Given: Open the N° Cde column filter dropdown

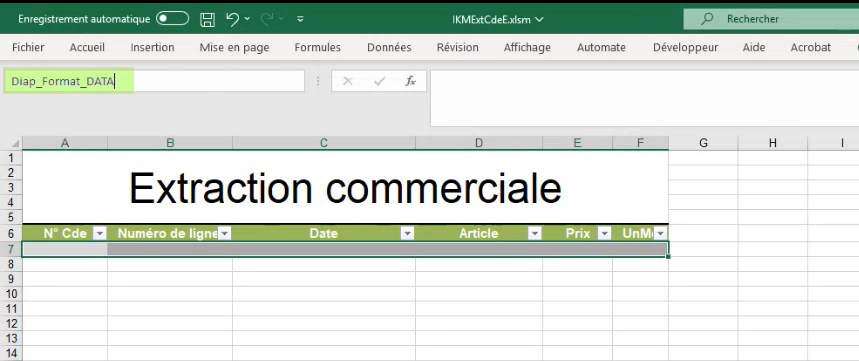Looking at the screenshot, I should point(100,234).
